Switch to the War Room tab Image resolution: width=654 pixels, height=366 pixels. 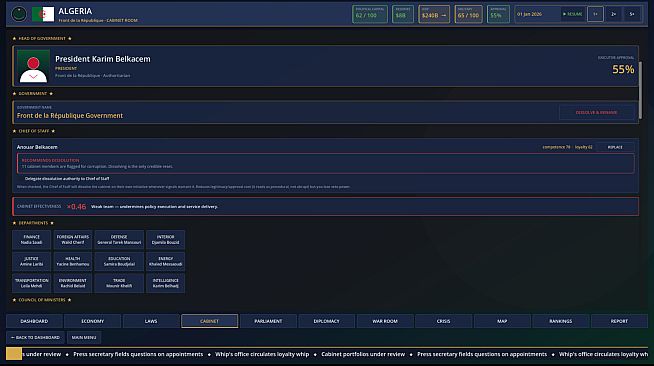[385, 321]
